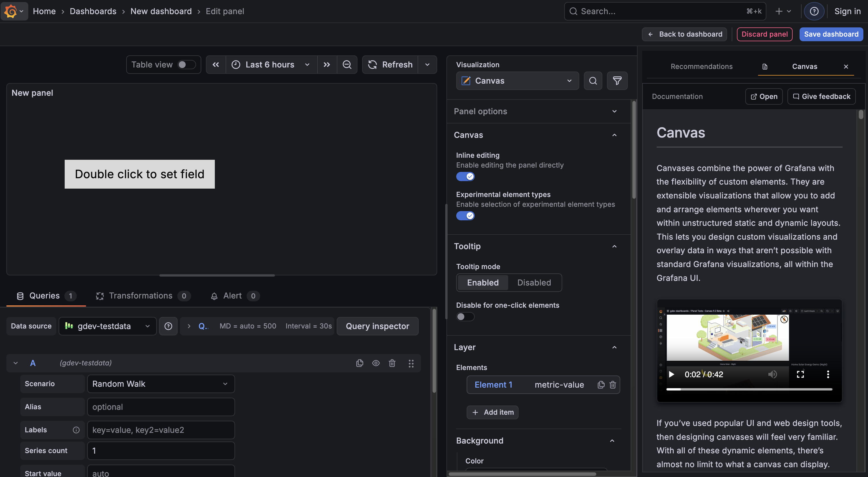Turn off Experimental element types

(465, 215)
